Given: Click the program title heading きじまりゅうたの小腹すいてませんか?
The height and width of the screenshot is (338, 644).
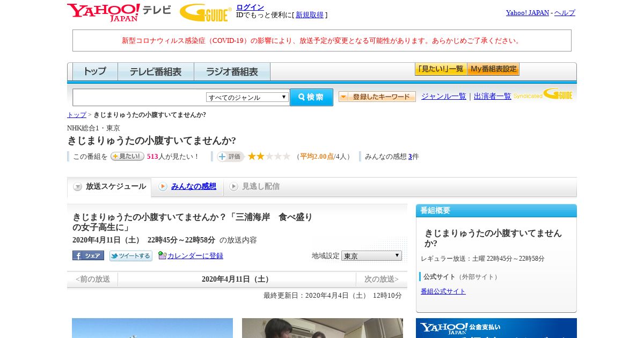Looking at the screenshot, I should pos(151,141).
